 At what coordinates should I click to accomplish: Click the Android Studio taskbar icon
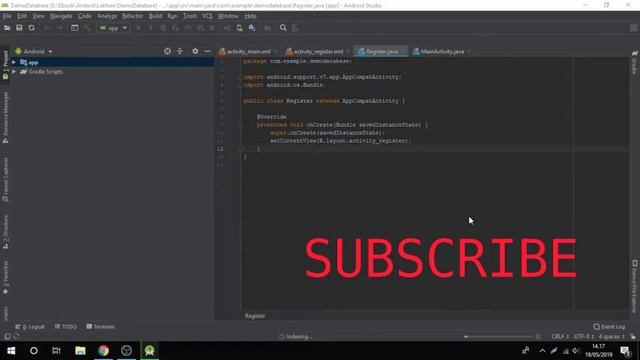(x=149, y=351)
